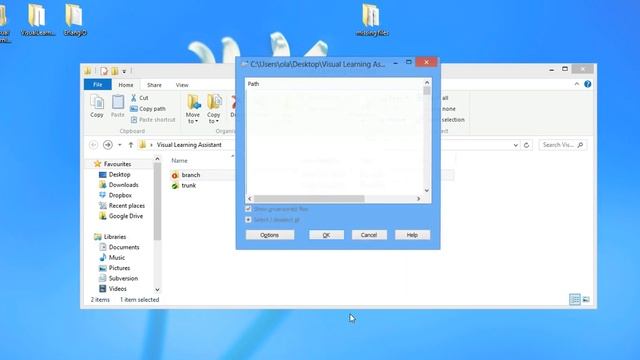Switch to Large icons view in status bar
This screenshot has height=360, width=640.
tap(586, 299)
